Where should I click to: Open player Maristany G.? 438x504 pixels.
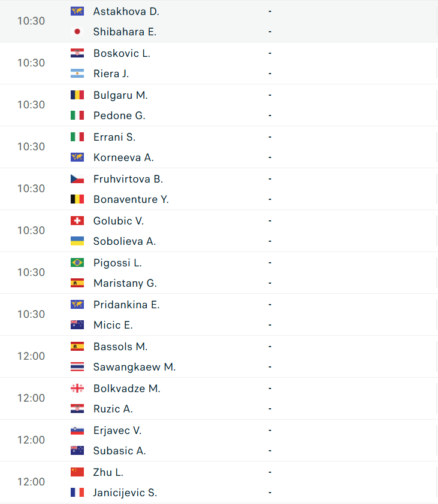pos(125,283)
